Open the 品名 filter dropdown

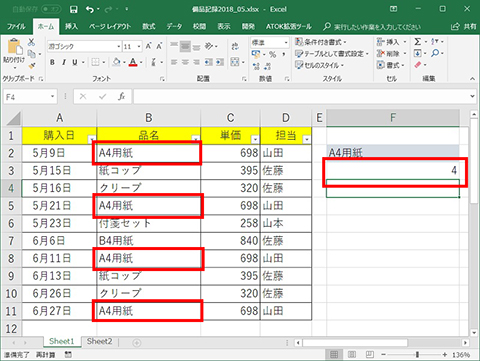point(195,139)
